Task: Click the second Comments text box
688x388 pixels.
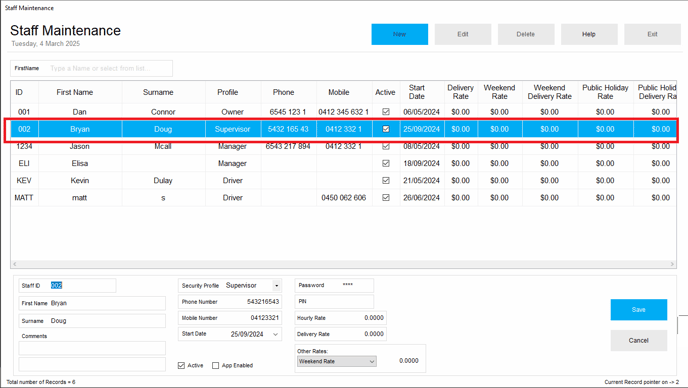Action: [x=92, y=364]
